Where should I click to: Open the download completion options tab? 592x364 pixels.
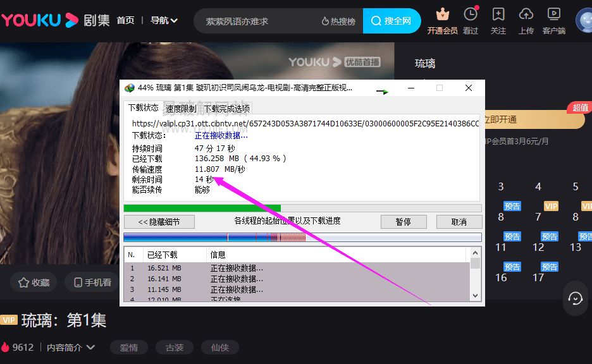226,109
